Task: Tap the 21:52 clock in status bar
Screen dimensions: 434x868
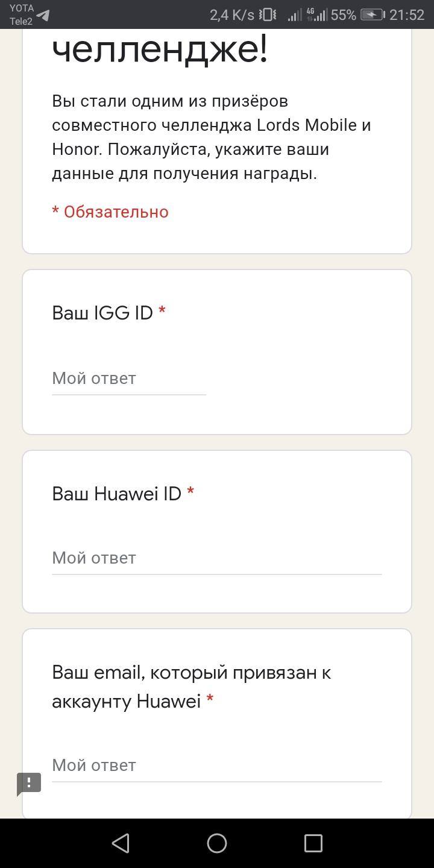Action: click(407, 16)
